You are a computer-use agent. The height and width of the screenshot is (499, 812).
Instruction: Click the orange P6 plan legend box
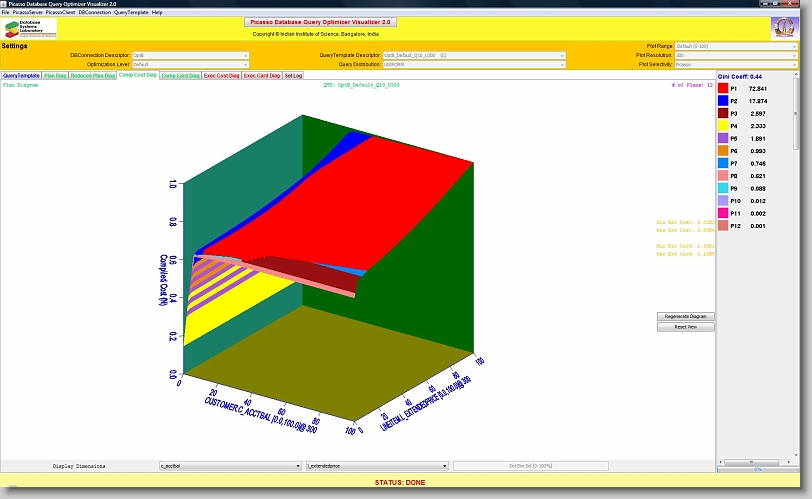[723, 151]
